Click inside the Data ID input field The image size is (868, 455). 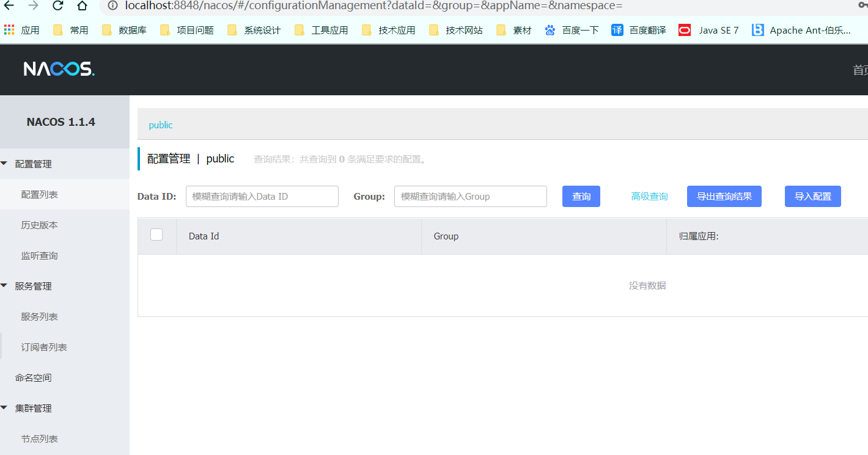click(262, 196)
